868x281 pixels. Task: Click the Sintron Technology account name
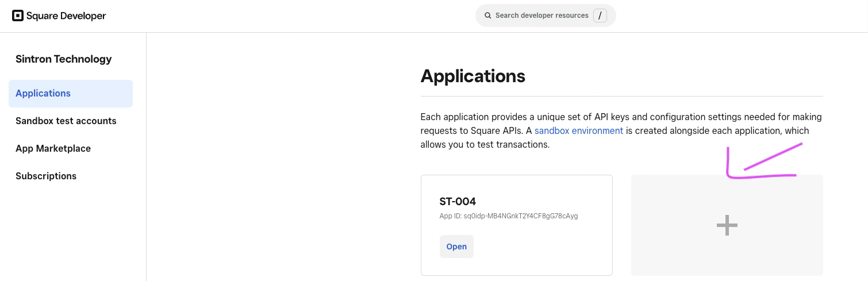64,59
